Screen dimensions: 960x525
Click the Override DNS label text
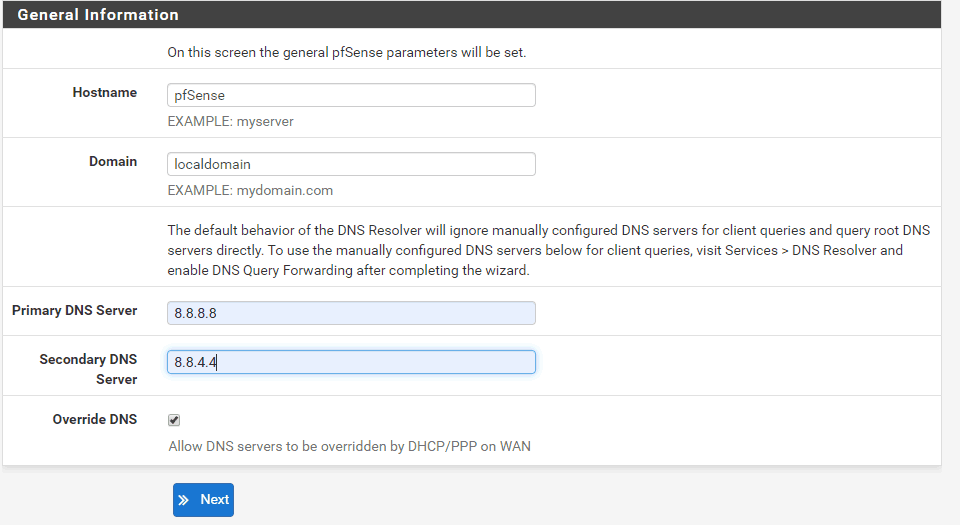(x=94, y=419)
